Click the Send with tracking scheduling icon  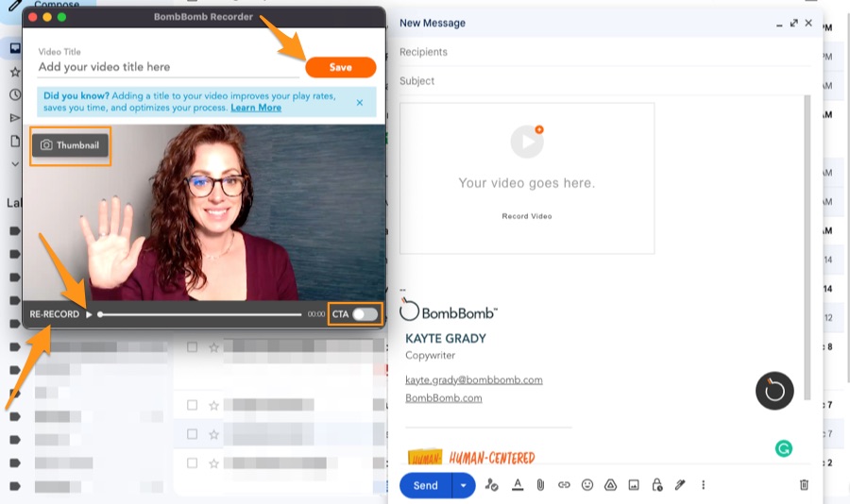coord(491,485)
